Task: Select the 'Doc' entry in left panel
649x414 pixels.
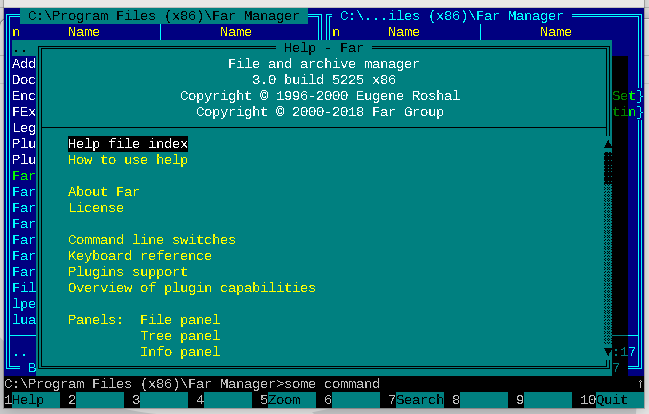Action: (x=24, y=79)
